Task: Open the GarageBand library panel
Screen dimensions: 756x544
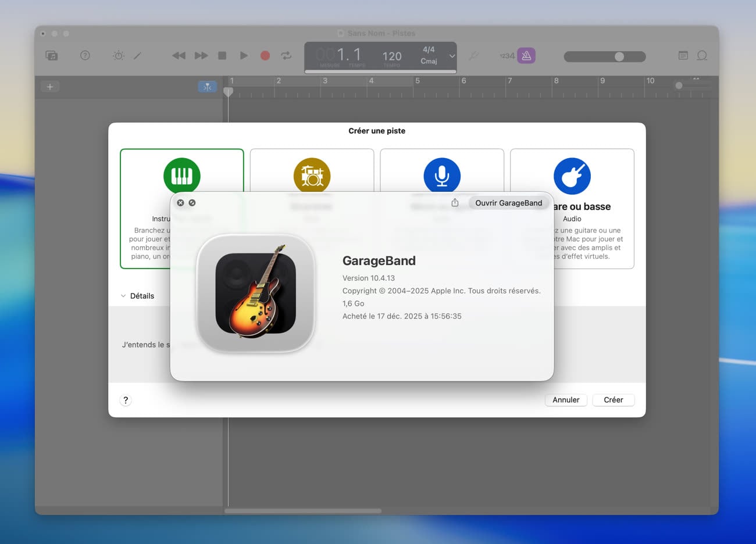Action: tap(52, 56)
